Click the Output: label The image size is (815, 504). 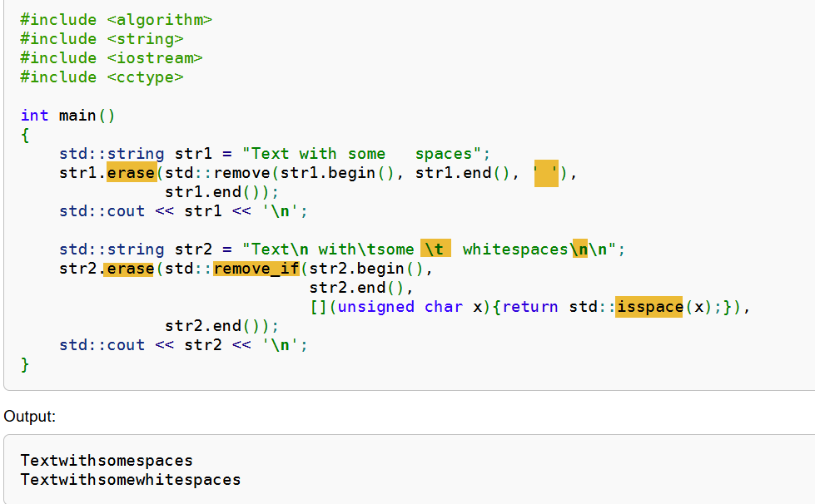click(x=30, y=417)
